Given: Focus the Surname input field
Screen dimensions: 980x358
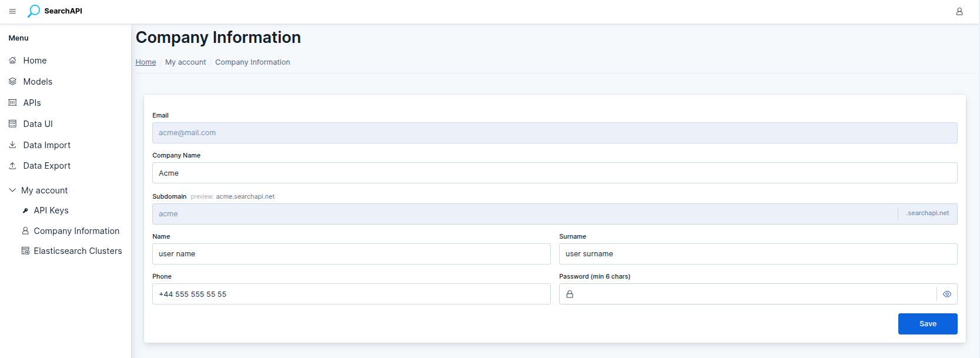Looking at the screenshot, I should [758, 254].
